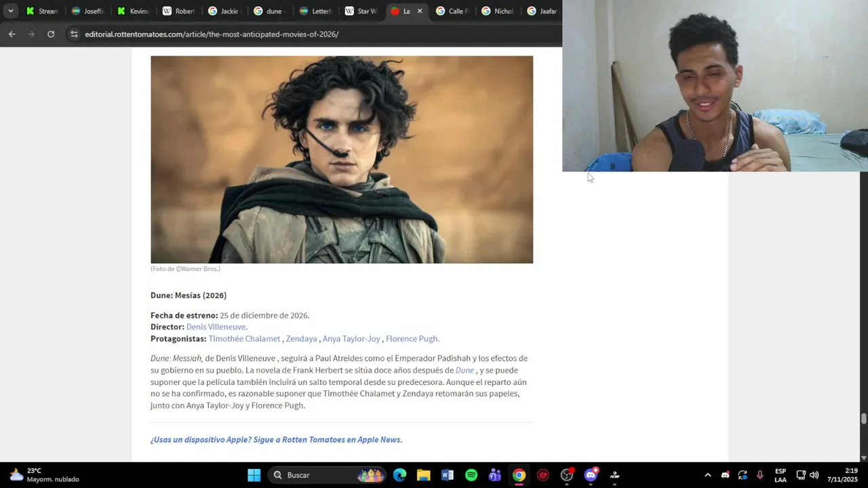
Task: Open OBS Studio from taskbar
Action: [x=567, y=475]
